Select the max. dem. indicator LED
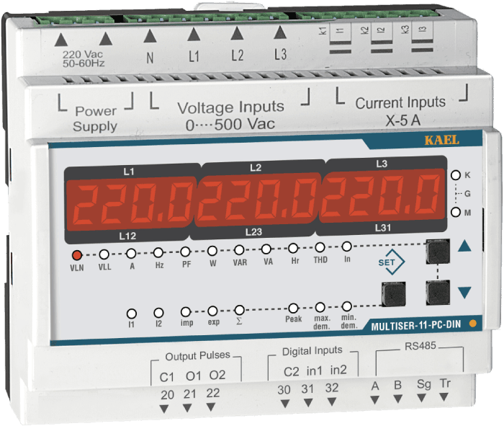The height and width of the screenshot is (426, 504). pyautogui.click(x=320, y=307)
